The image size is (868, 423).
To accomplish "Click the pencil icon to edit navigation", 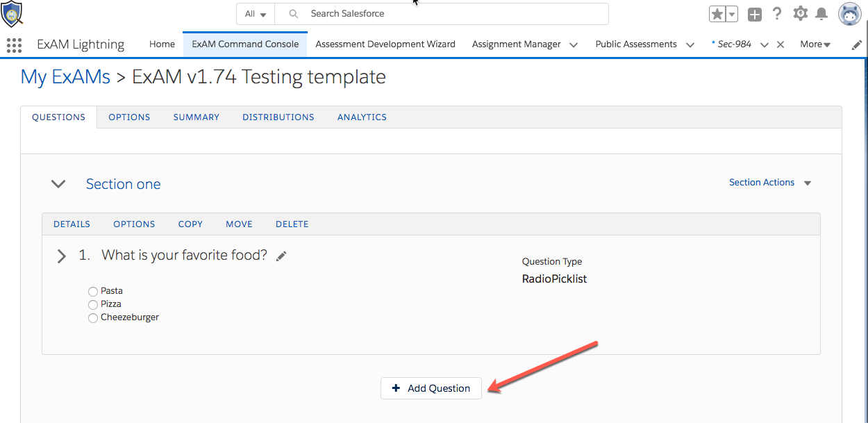I will tap(857, 44).
